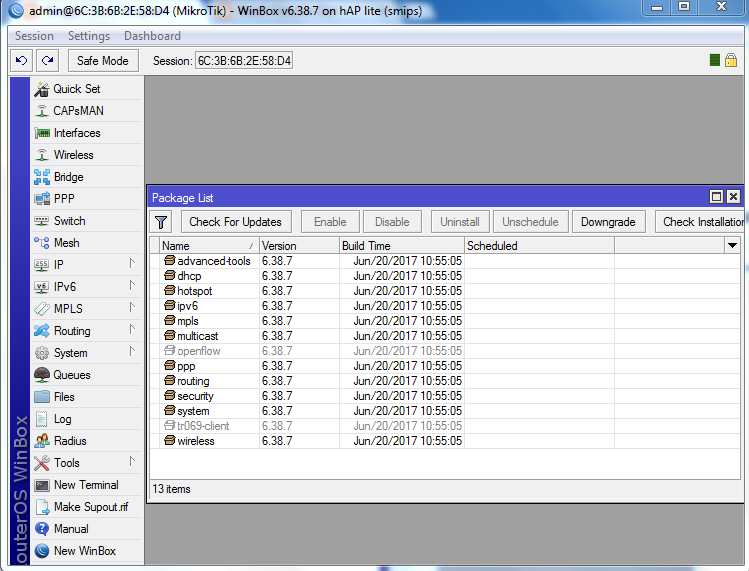Open the Session menu

click(x=34, y=36)
